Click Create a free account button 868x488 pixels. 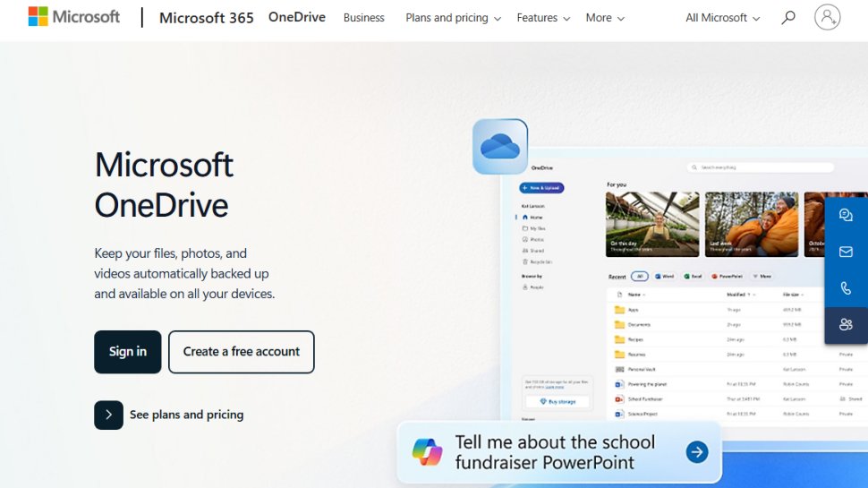(242, 352)
